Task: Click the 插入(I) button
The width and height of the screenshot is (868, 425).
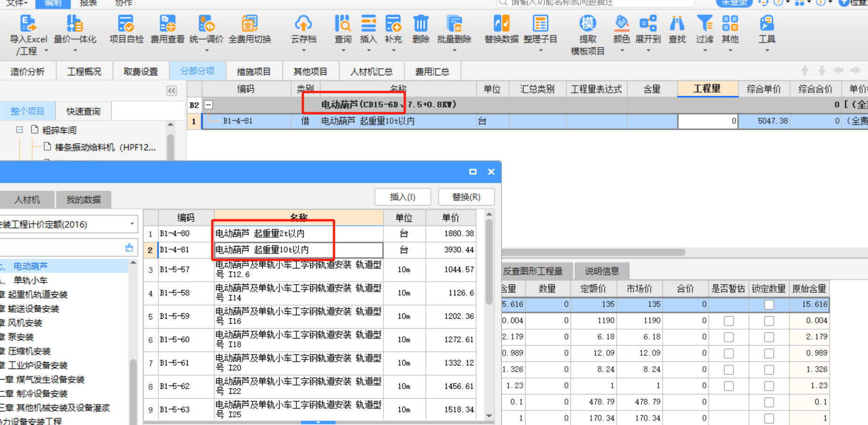Action: click(x=402, y=197)
